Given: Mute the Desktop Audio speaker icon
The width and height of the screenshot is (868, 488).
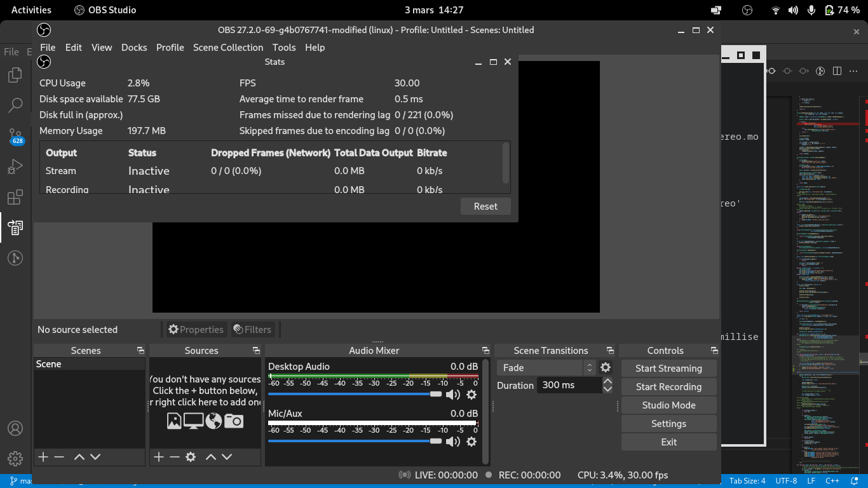Looking at the screenshot, I should click(452, 395).
